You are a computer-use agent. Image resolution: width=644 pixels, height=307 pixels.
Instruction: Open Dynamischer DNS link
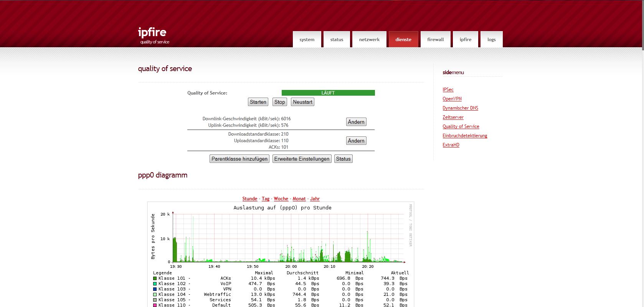tap(460, 108)
